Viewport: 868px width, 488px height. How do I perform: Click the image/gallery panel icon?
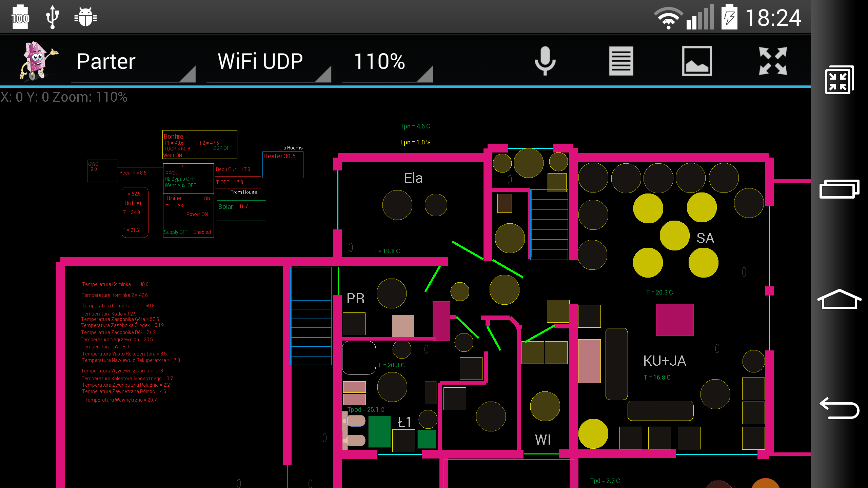(697, 60)
